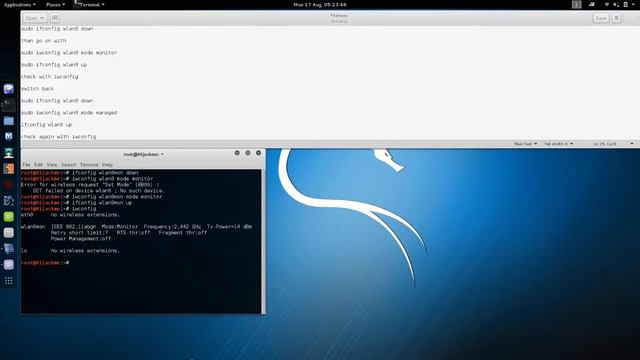Viewport: 640px width, 360px height.
Task: Click the 'Retry short limit:7' terminal line
Action: [80, 233]
